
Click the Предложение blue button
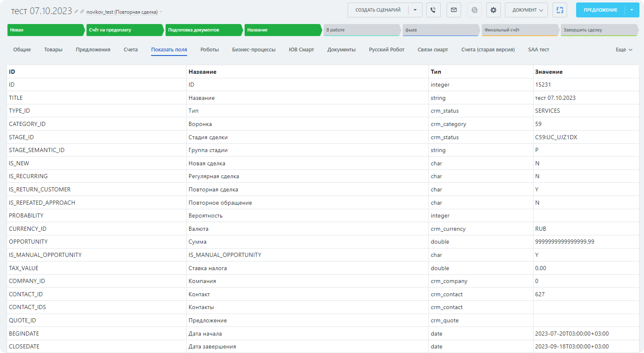[600, 10]
